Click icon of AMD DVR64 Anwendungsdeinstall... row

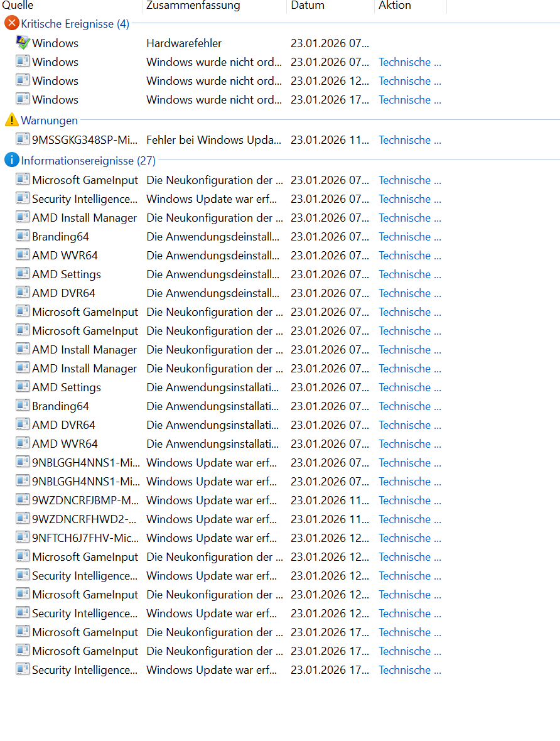(23, 292)
